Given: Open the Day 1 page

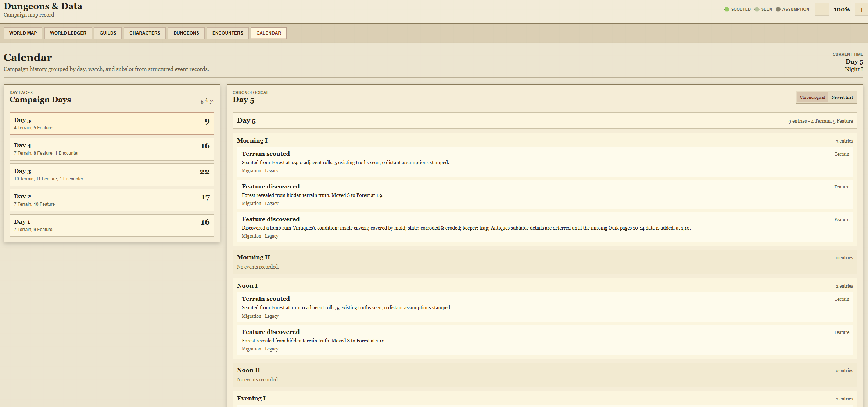Looking at the screenshot, I should tap(112, 225).
